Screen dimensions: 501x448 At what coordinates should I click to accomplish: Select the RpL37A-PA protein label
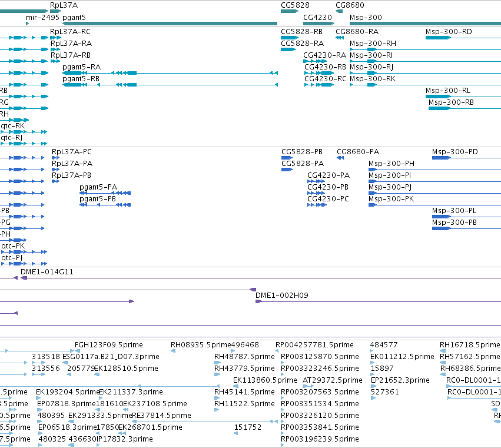click(72, 164)
